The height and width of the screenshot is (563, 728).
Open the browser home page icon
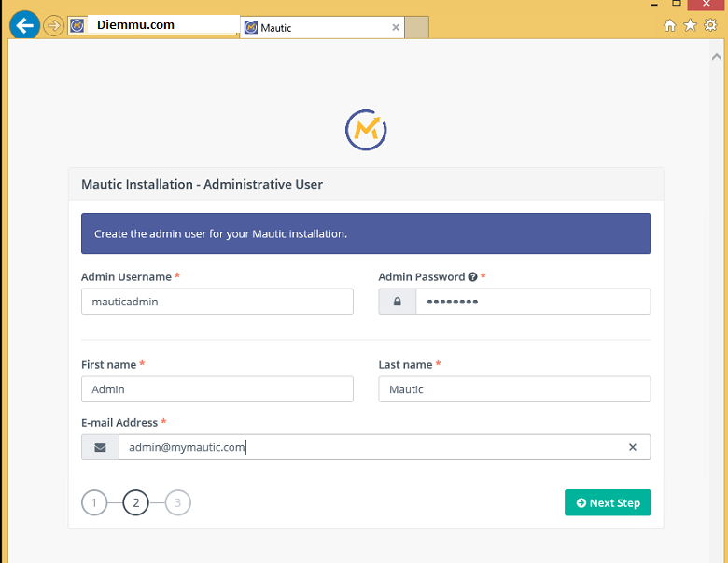click(x=669, y=25)
